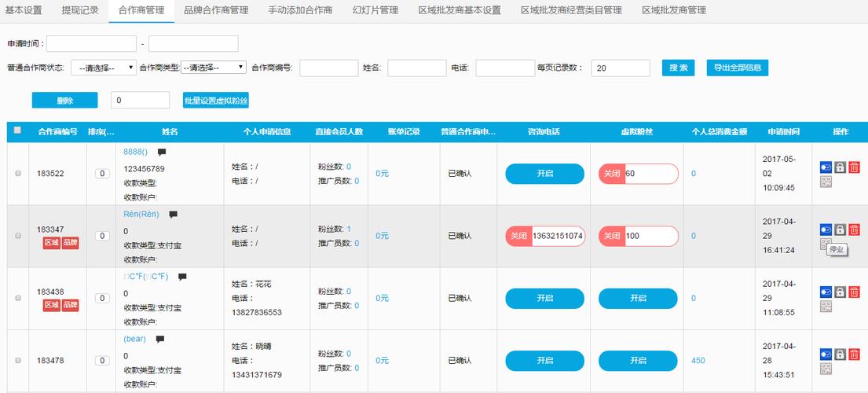This screenshot has width=868, height=393.
Task: Switch to the 区域批发商管理 tab
Action: pos(674,10)
